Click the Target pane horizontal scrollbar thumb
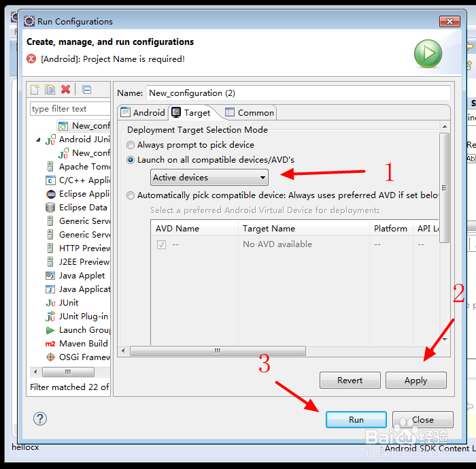The image size is (476, 469). (x=218, y=351)
